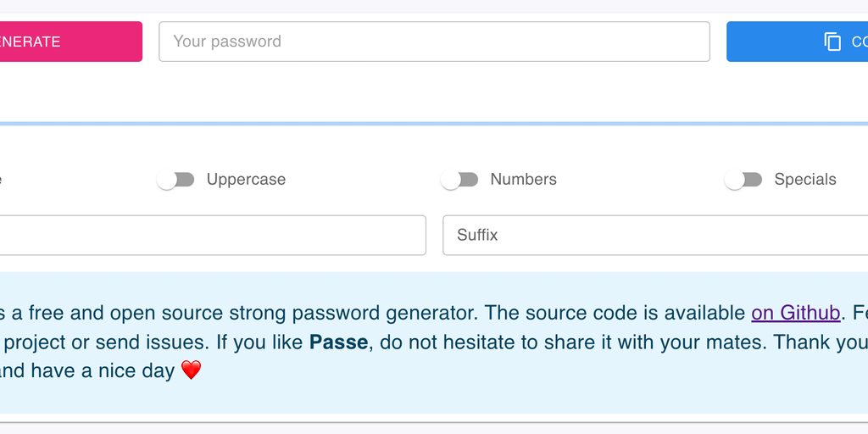Click the "Numbers" label text

tap(523, 180)
